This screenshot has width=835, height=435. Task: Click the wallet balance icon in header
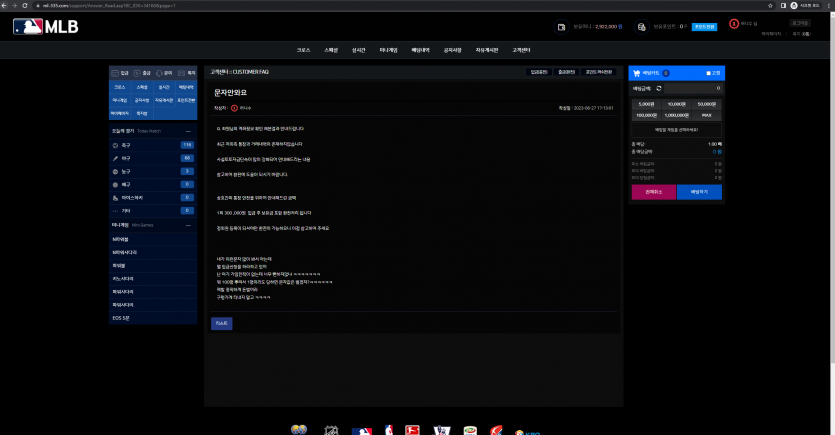[561, 27]
